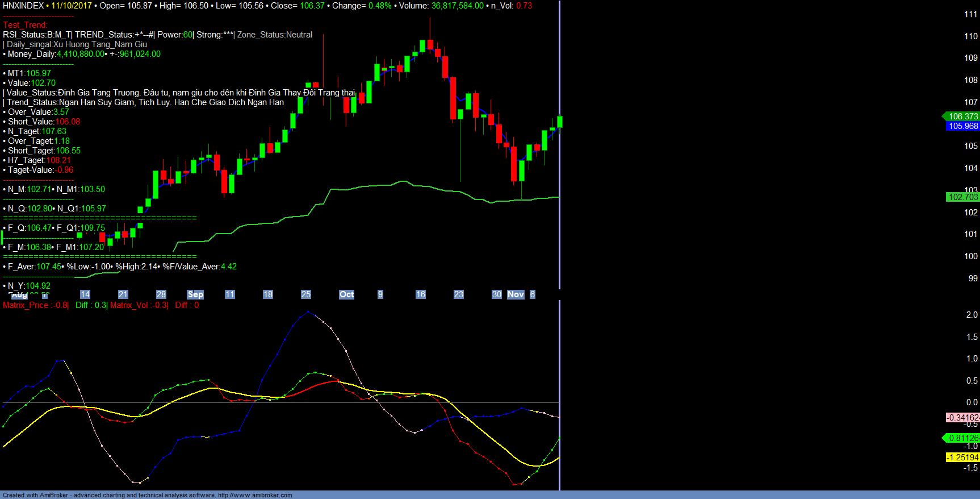Select the Sep month marker on time axis

point(195,294)
